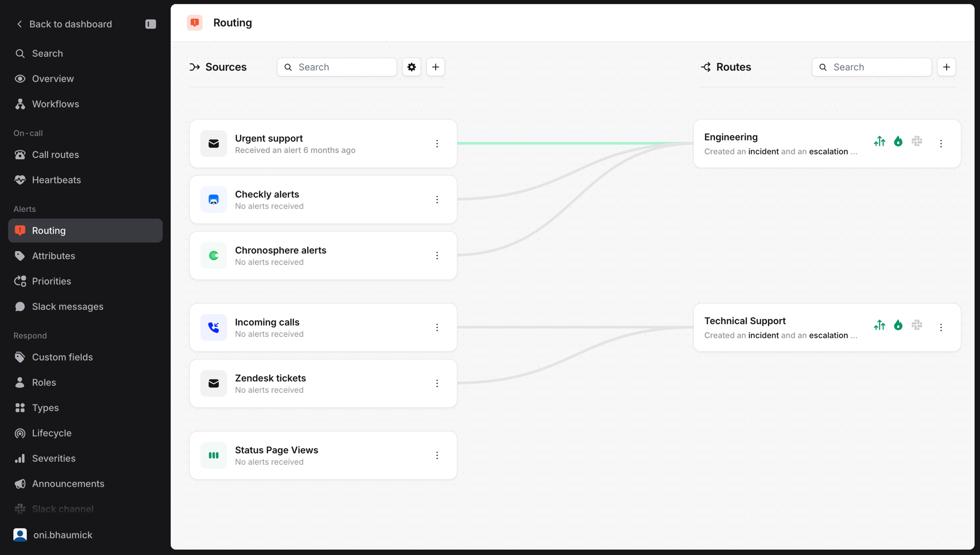
Task: Open Priorities page
Action: (85, 281)
